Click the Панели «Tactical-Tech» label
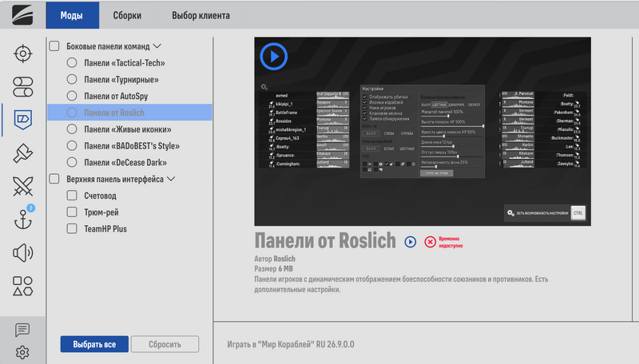This screenshot has height=364, width=639. point(125,63)
